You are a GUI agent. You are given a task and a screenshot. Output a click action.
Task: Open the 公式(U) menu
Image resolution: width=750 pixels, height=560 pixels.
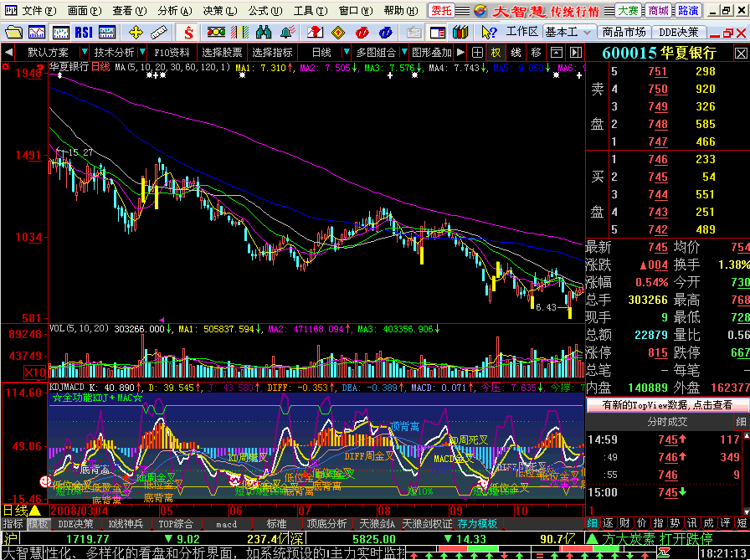[x=265, y=10]
